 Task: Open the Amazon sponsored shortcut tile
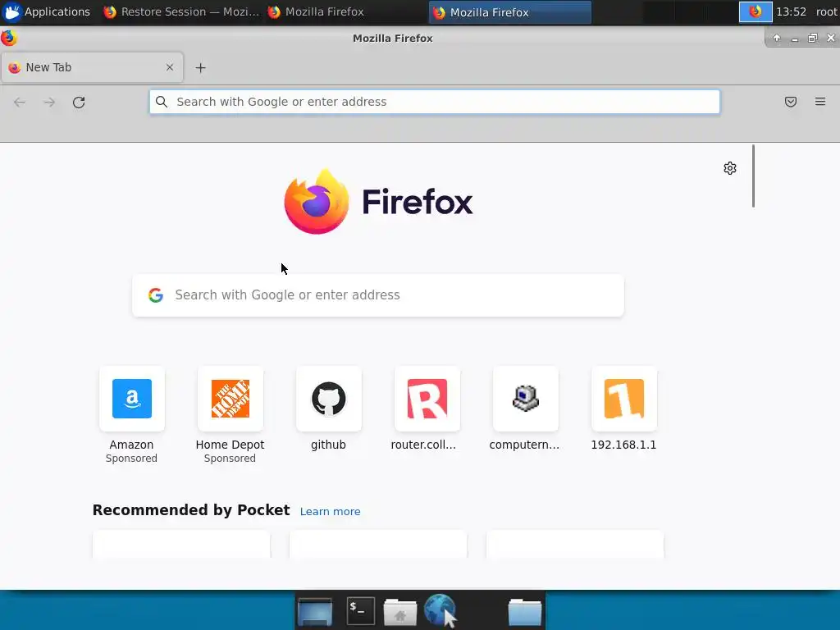click(132, 399)
